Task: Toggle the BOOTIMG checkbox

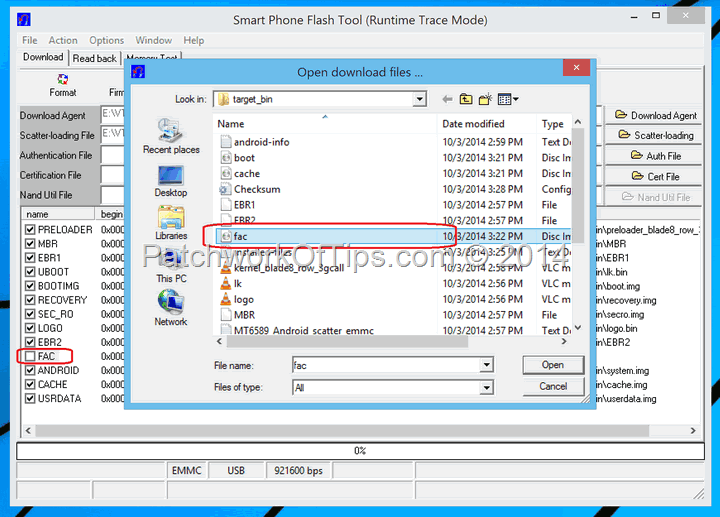Action: [x=30, y=286]
